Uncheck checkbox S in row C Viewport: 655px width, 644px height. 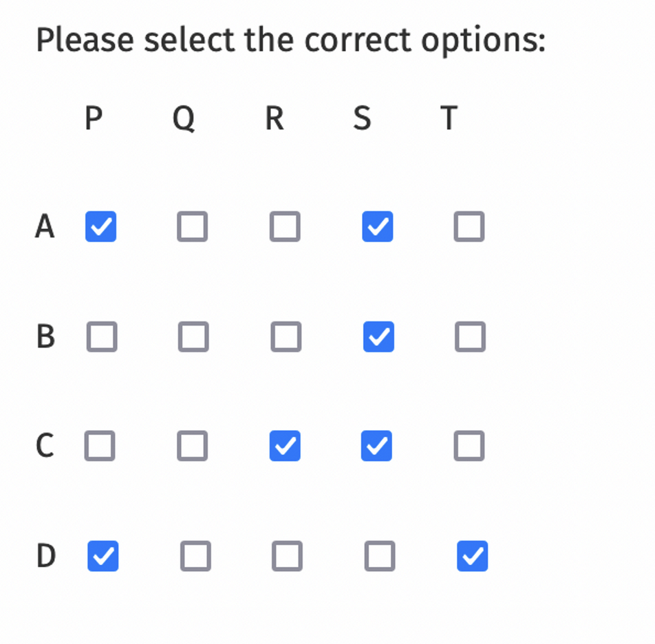(377, 446)
